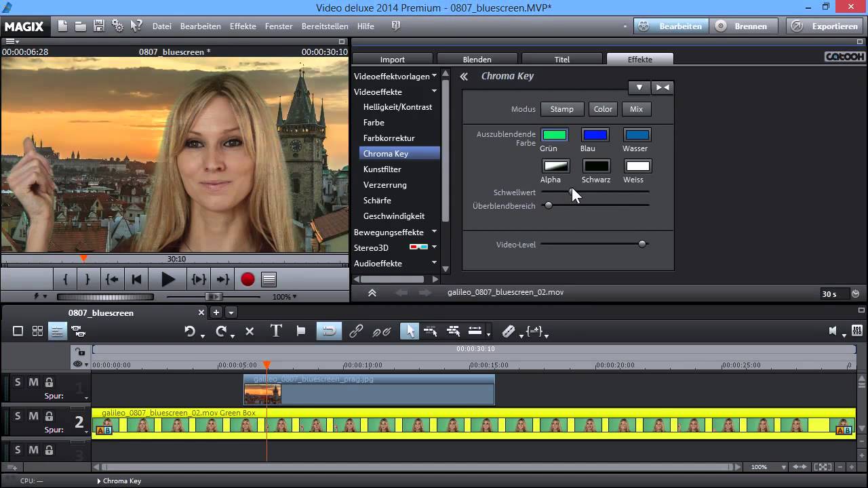Set range start marker bracket
The height and width of the screenshot is (488, 868).
click(65, 279)
